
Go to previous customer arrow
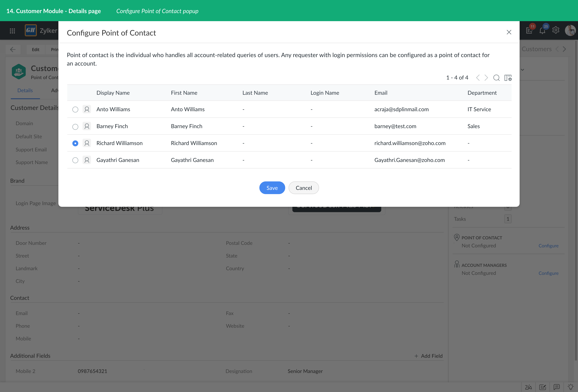(557, 49)
